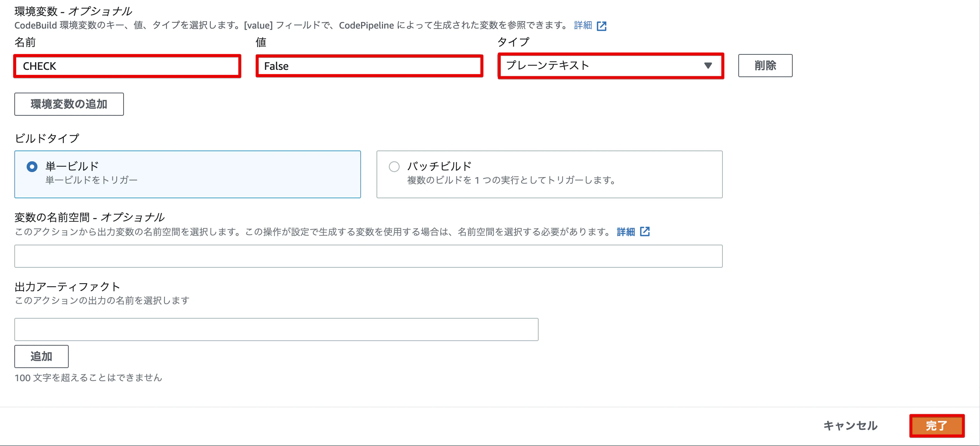Click the このアクションの出力の名前を選択します text
Screen dimensions: 980x446
coord(102,300)
